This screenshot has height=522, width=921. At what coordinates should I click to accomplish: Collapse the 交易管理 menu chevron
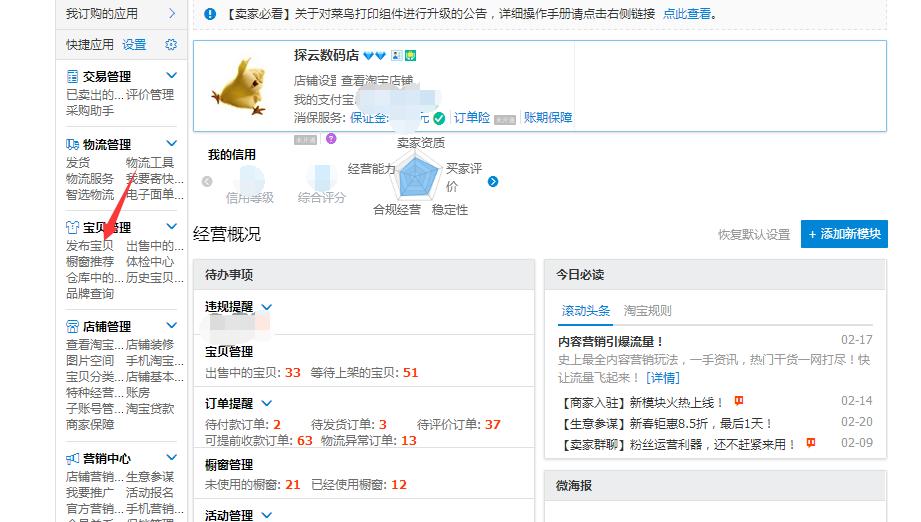[x=172, y=75]
